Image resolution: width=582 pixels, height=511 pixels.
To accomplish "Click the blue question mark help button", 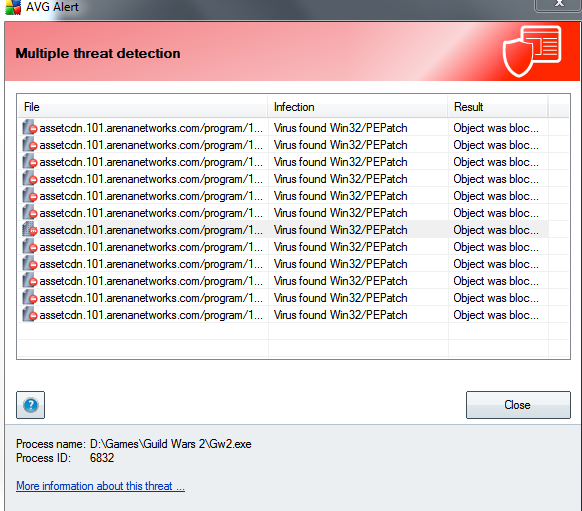I will click(x=30, y=405).
